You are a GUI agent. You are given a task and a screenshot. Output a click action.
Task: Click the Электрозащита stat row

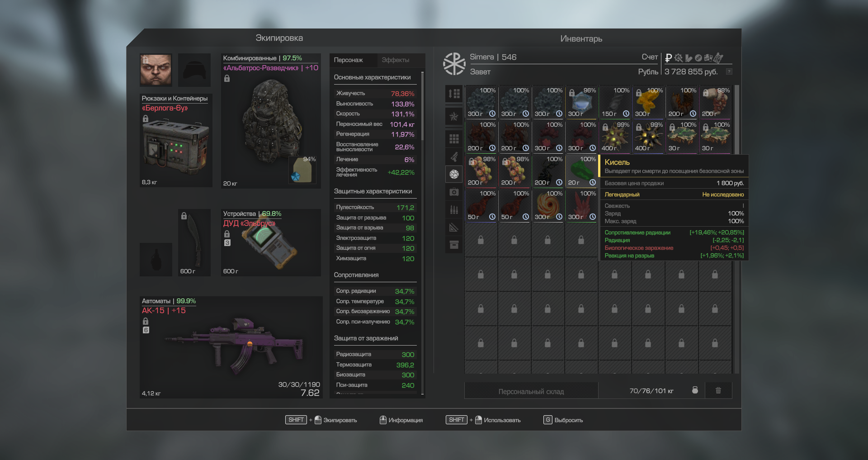(374, 238)
